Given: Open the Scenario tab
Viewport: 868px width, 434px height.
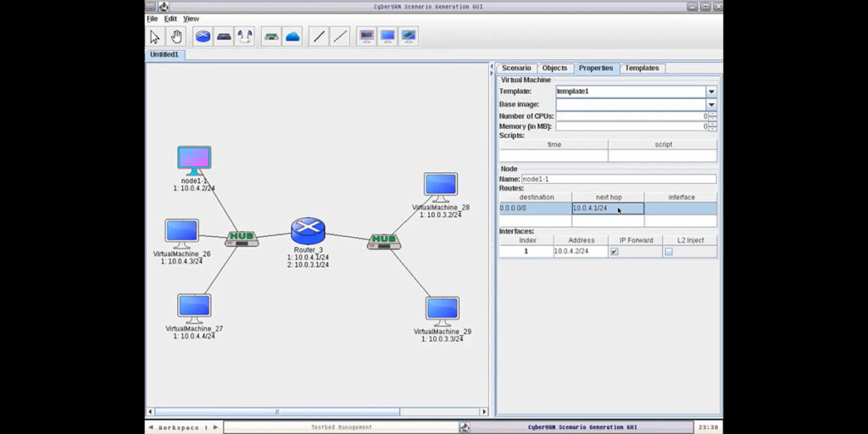Looking at the screenshot, I should [x=515, y=68].
